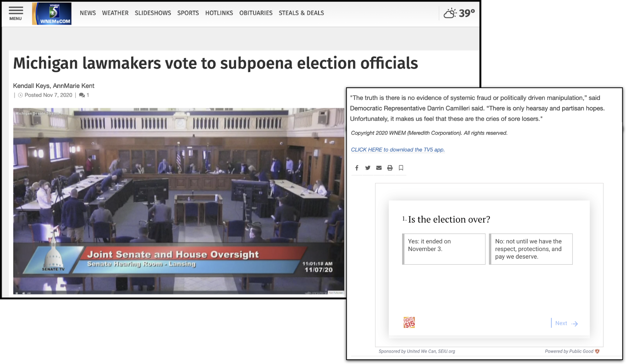Click the WNEM.com station logo
The height and width of the screenshot is (364, 626).
52,13
